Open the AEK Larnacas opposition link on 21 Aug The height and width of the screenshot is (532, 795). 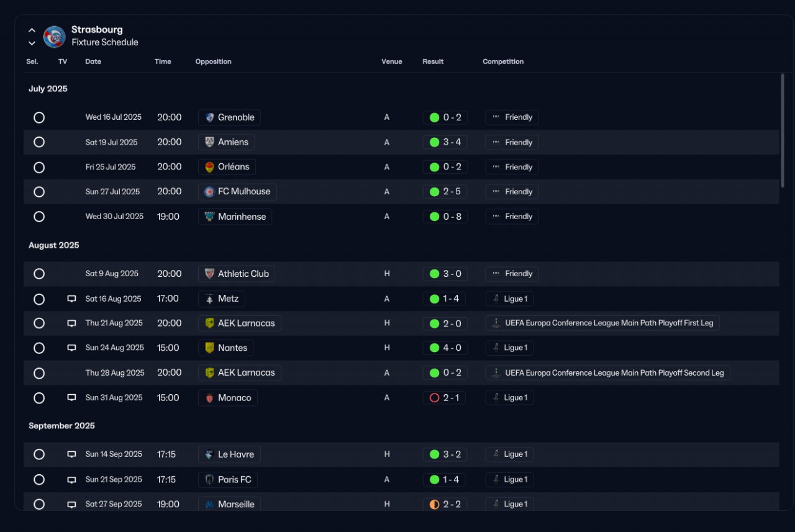[x=240, y=323]
